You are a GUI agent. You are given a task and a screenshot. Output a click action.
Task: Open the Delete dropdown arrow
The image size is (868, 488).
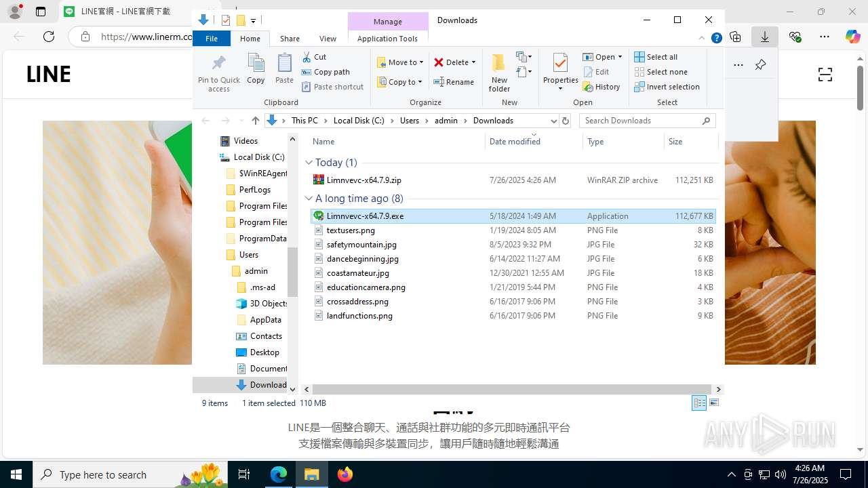click(473, 62)
